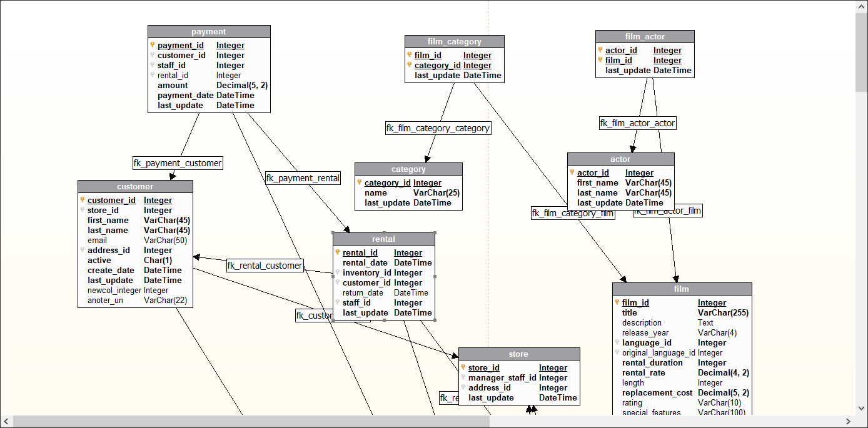Click the horizontal scrollbar left arrow
The height and width of the screenshot is (428, 868).
coord(6,422)
